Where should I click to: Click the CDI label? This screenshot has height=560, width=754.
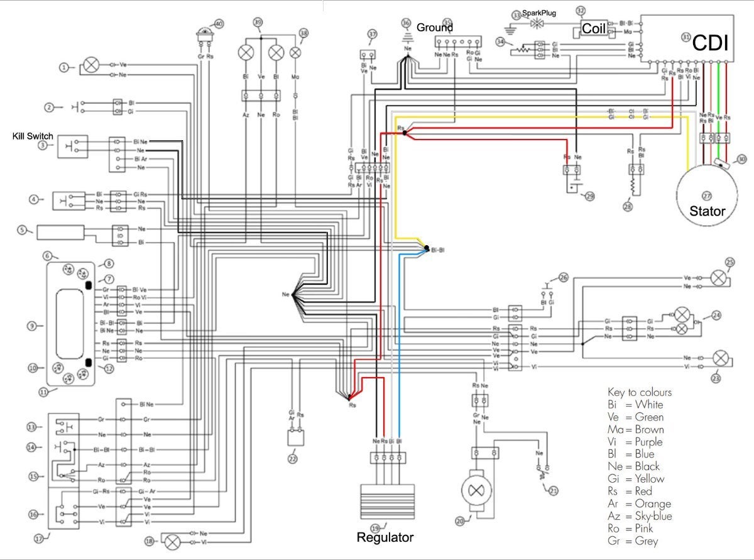pos(711,43)
